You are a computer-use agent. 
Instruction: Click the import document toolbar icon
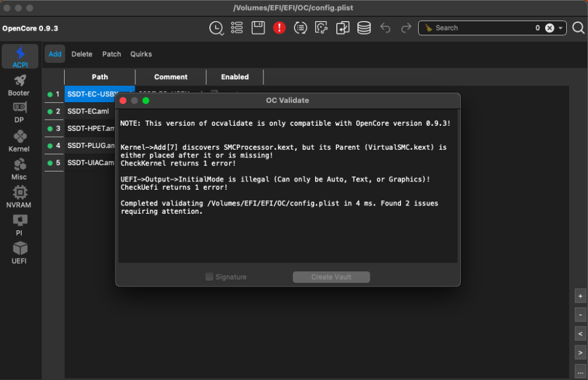pos(343,28)
